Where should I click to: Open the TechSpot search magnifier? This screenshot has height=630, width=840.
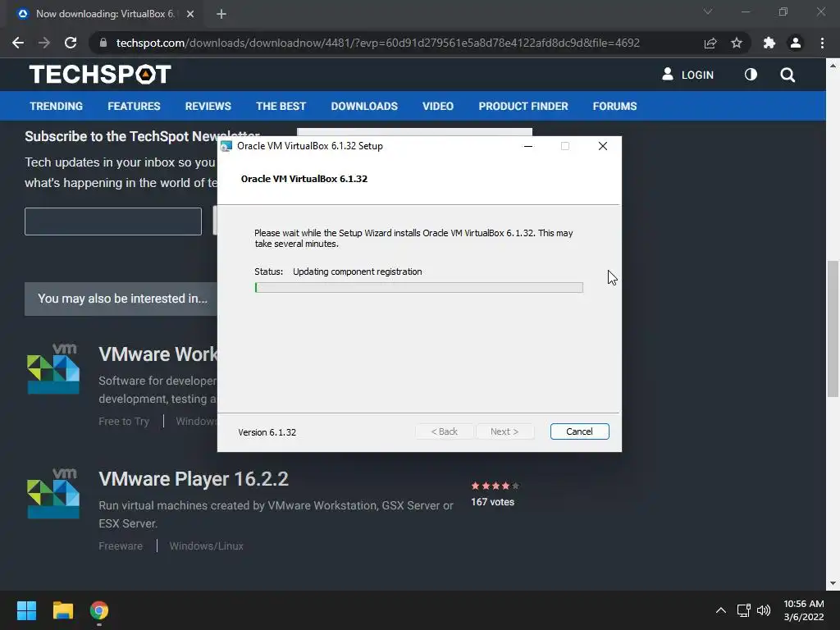787,75
